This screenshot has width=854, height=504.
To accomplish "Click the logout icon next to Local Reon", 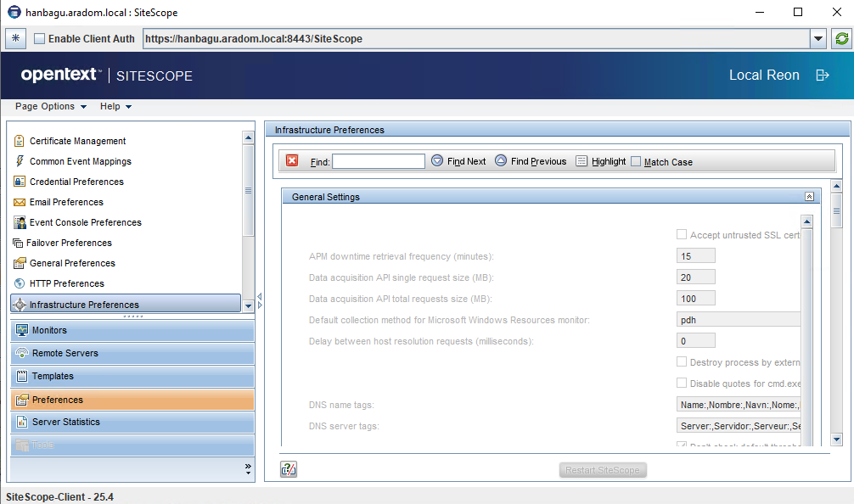I will 823,76.
